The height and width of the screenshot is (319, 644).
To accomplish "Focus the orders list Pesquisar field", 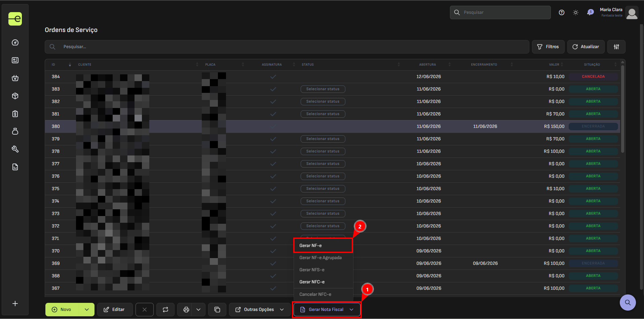I will click(x=287, y=47).
